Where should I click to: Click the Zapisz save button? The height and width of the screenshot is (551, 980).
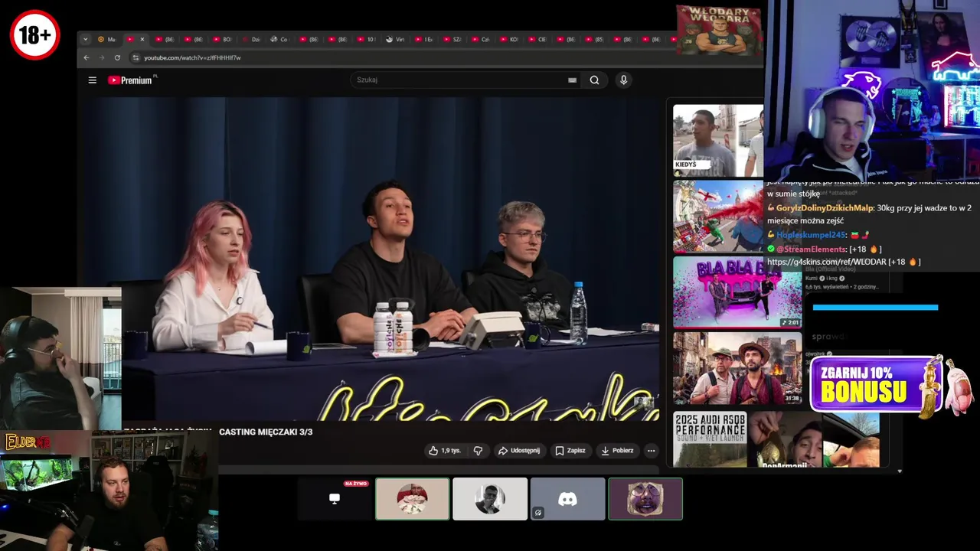pyautogui.click(x=570, y=451)
